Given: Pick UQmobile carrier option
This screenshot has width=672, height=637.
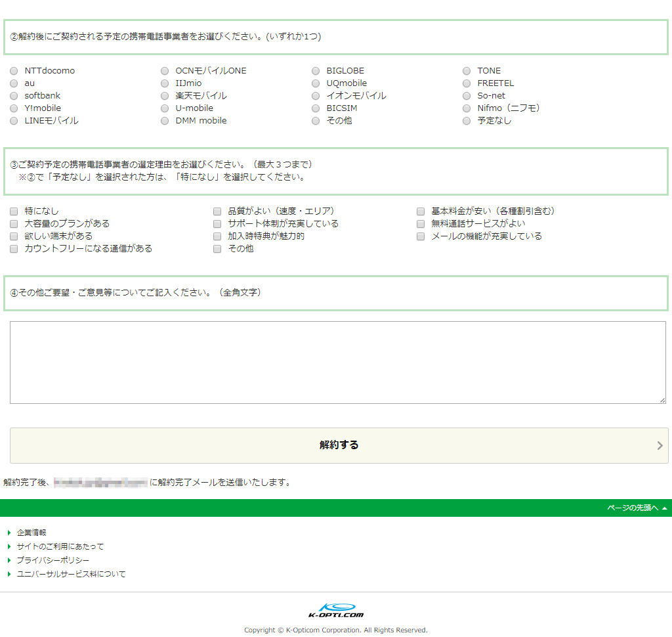Looking at the screenshot, I should click(x=316, y=83).
